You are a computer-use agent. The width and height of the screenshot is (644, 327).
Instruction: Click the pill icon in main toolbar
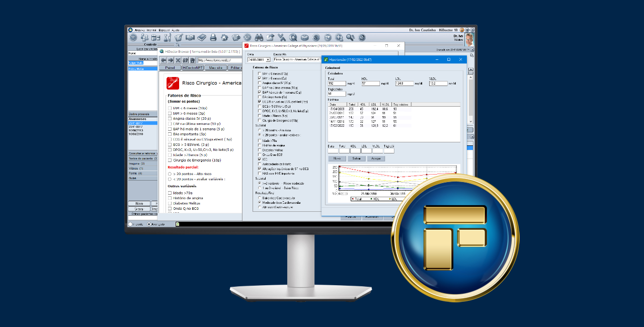point(304,37)
